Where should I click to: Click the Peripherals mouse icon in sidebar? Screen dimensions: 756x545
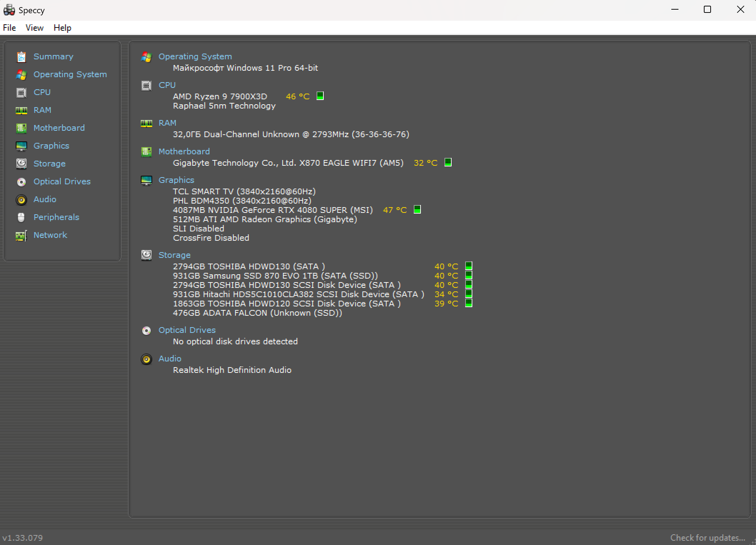[x=21, y=217]
